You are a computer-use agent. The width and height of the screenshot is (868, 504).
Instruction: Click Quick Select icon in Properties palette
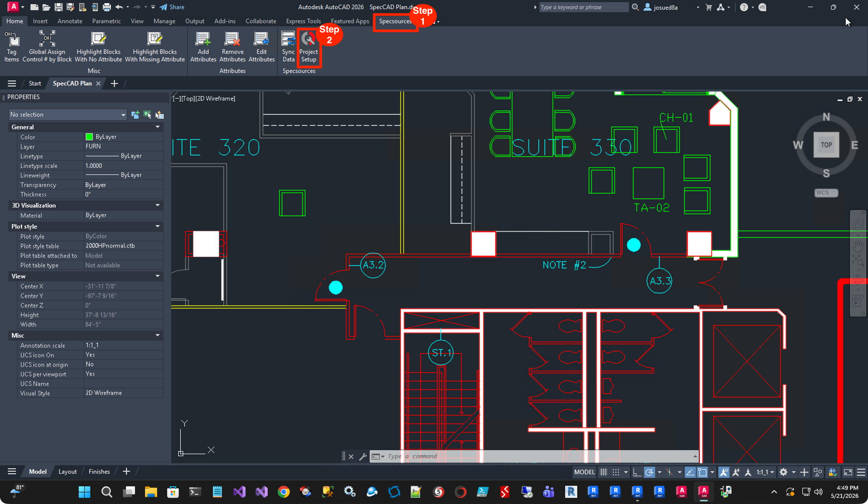point(159,115)
